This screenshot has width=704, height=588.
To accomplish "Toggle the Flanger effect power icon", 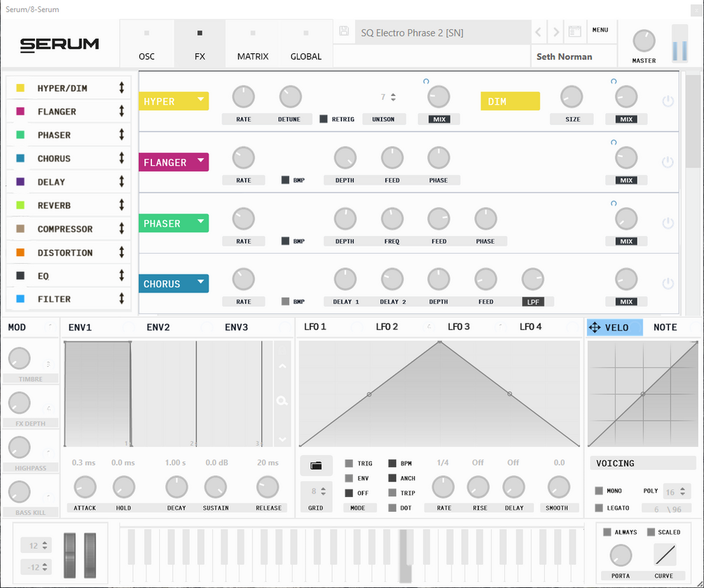I will pyautogui.click(x=668, y=162).
